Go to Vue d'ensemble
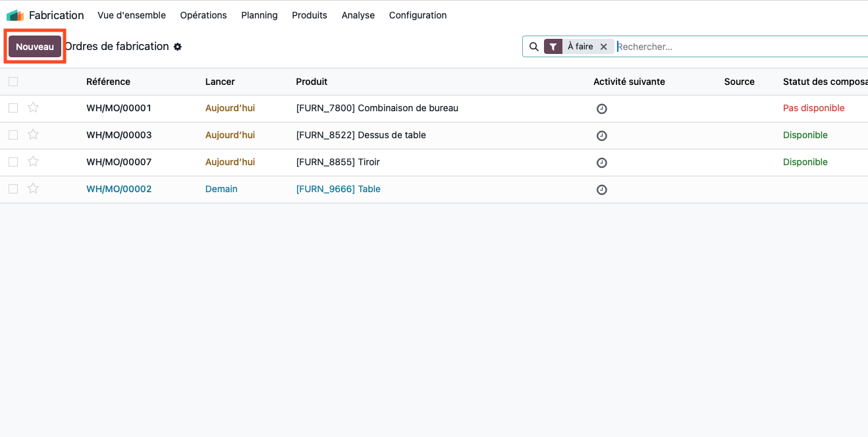Image resolution: width=868 pixels, height=437 pixels. (132, 15)
